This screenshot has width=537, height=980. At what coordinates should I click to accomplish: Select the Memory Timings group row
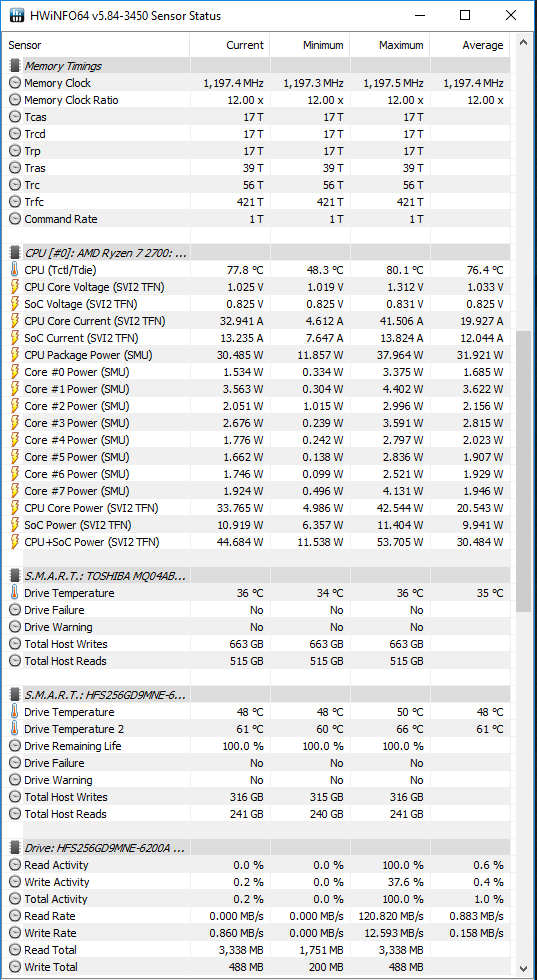pyautogui.click(x=257, y=66)
